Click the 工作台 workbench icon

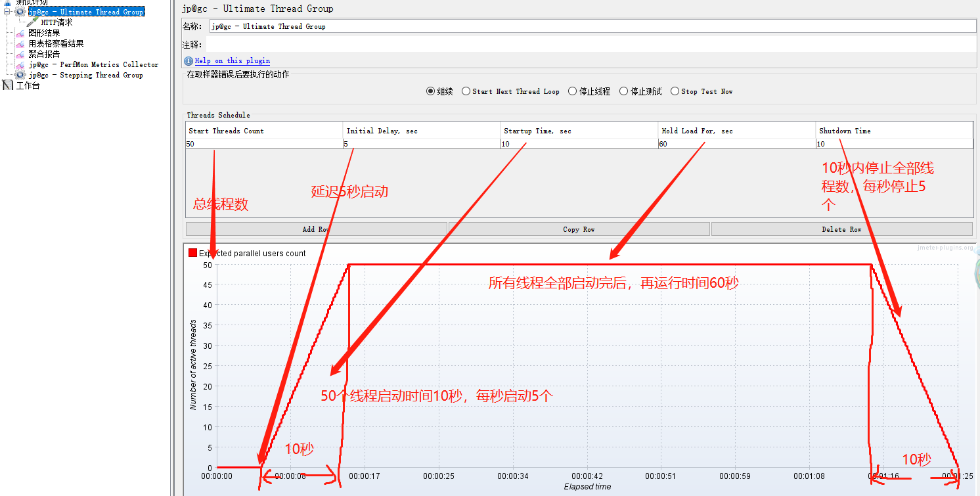click(x=8, y=85)
